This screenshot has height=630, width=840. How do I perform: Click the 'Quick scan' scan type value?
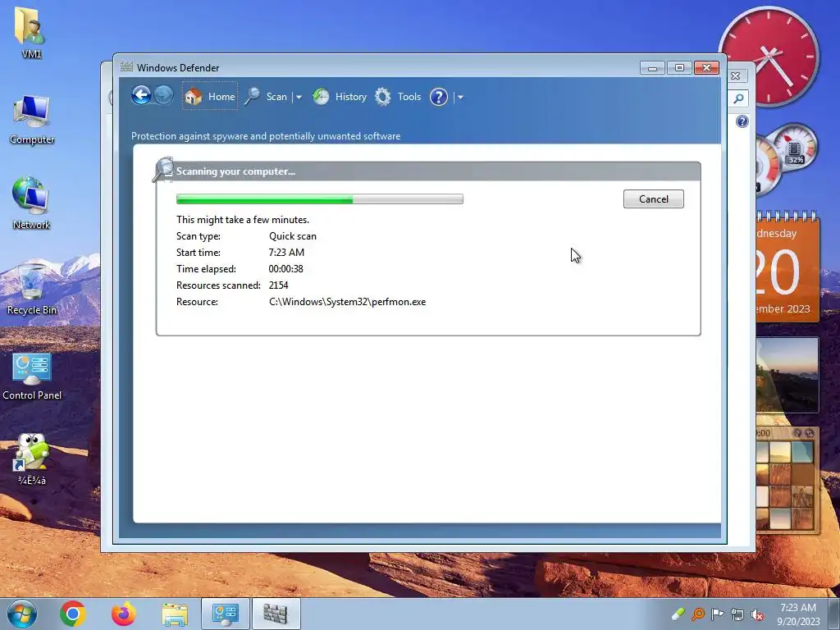tap(293, 236)
